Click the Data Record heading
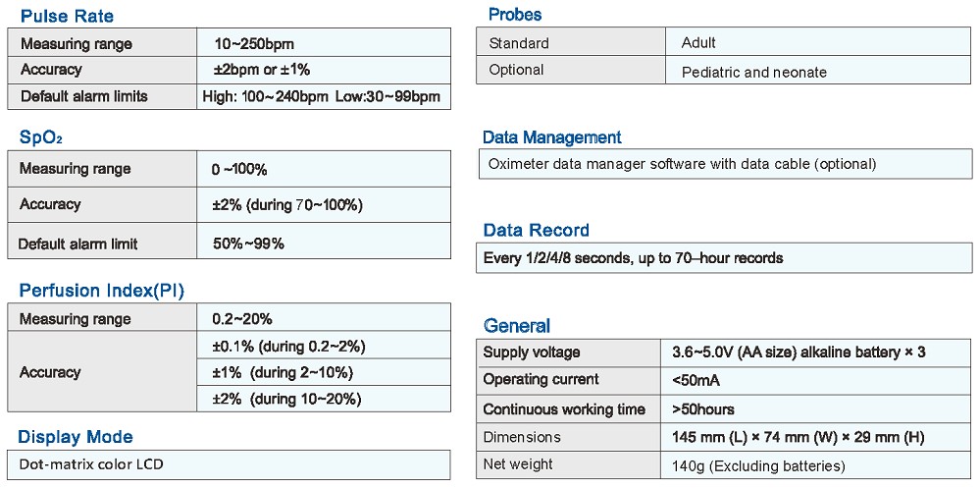This screenshot has height=488, width=980. click(536, 231)
